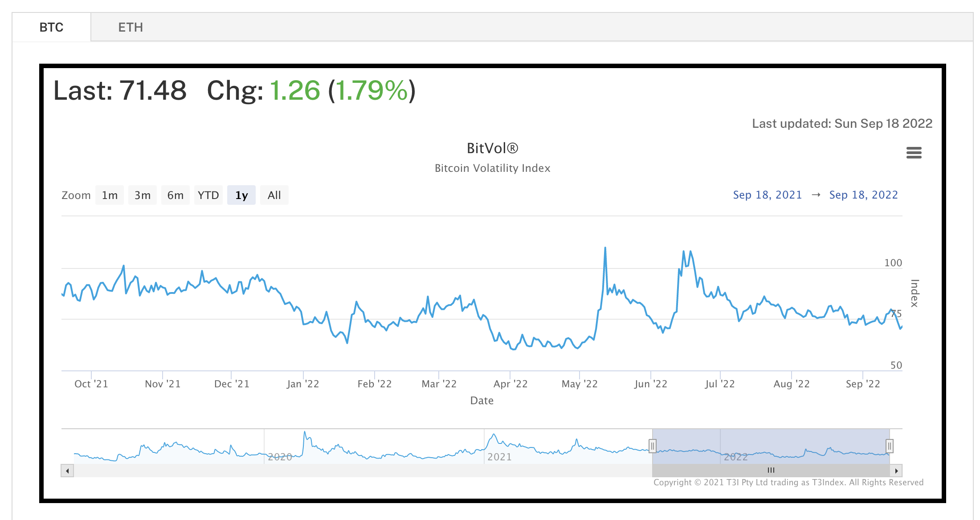Viewport: 980px width, 520px height.
Task: Click the right navigator range handle
Action: 889,446
